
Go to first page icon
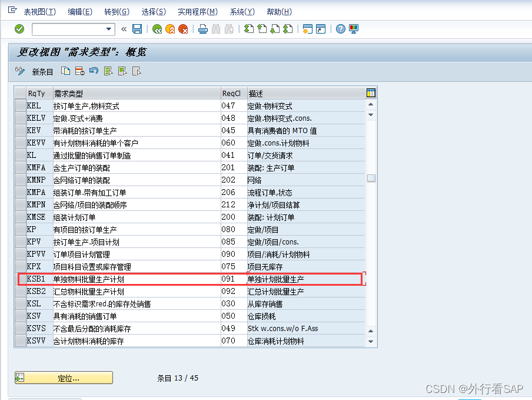[249, 29]
